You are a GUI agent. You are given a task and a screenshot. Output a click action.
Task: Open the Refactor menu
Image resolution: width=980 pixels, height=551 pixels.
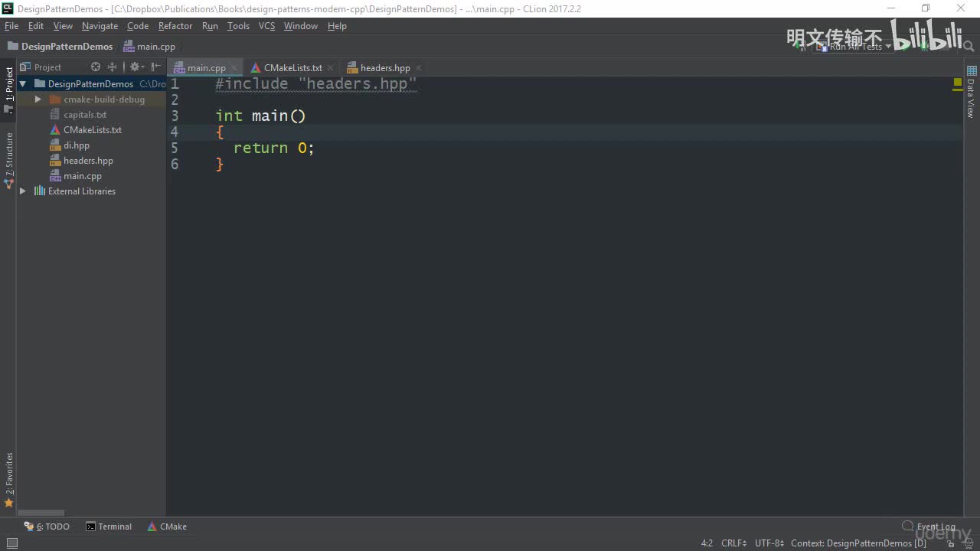(175, 26)
